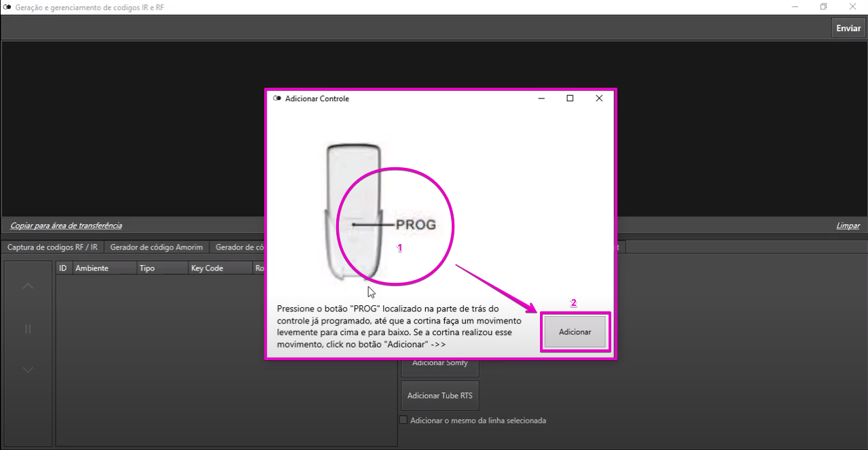This screenshot has width=868, height=450.
Task: Restore down the main application window
Action: [x=823, y=7]
